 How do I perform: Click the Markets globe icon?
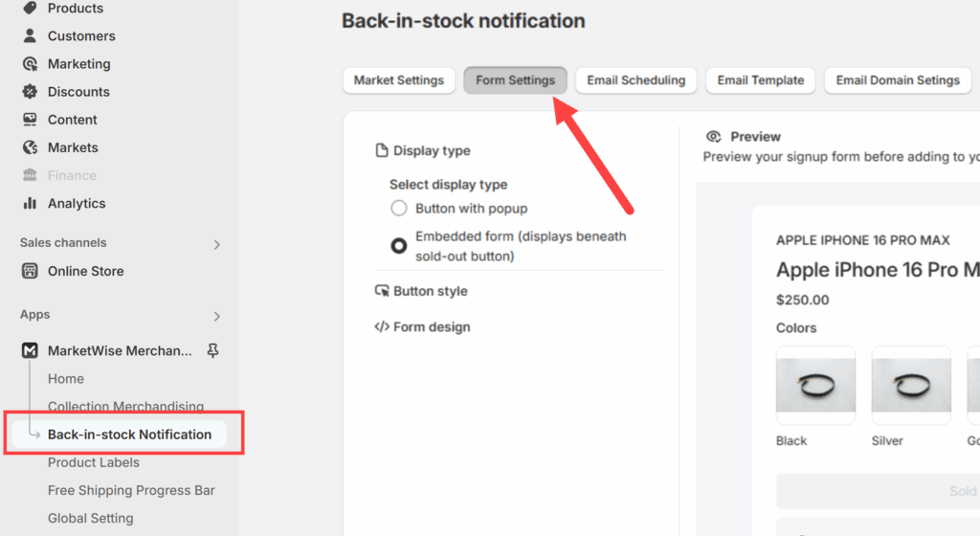[x=30, y=147]
